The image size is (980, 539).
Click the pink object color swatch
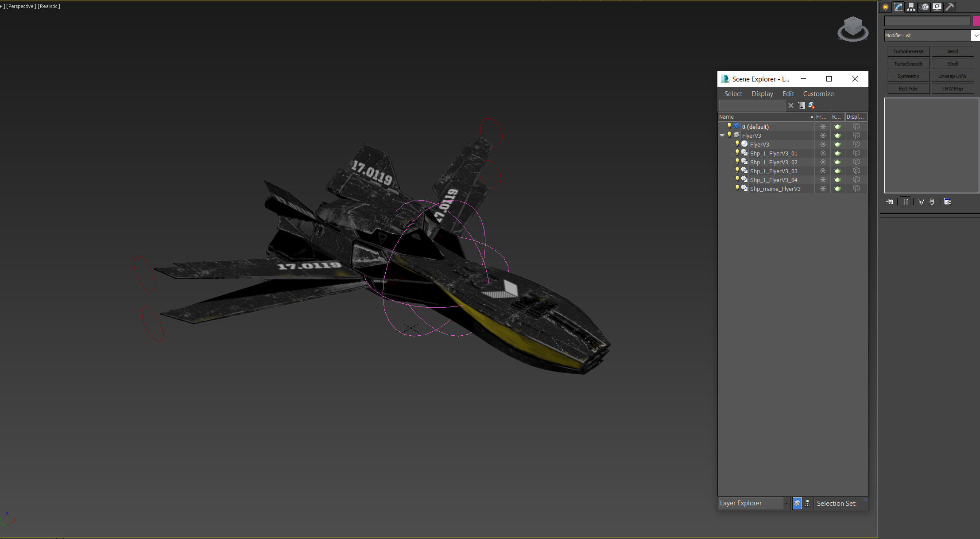click(x=976, y=20)
